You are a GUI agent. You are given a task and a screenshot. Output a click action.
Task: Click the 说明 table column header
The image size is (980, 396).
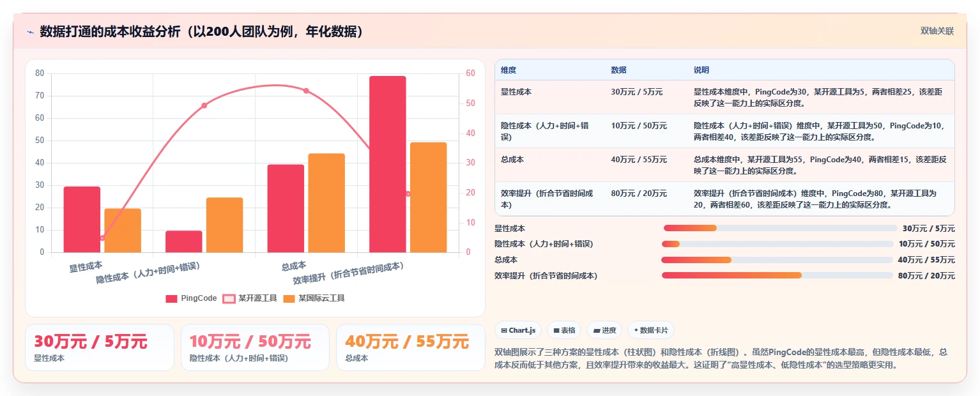click(701, 70)
